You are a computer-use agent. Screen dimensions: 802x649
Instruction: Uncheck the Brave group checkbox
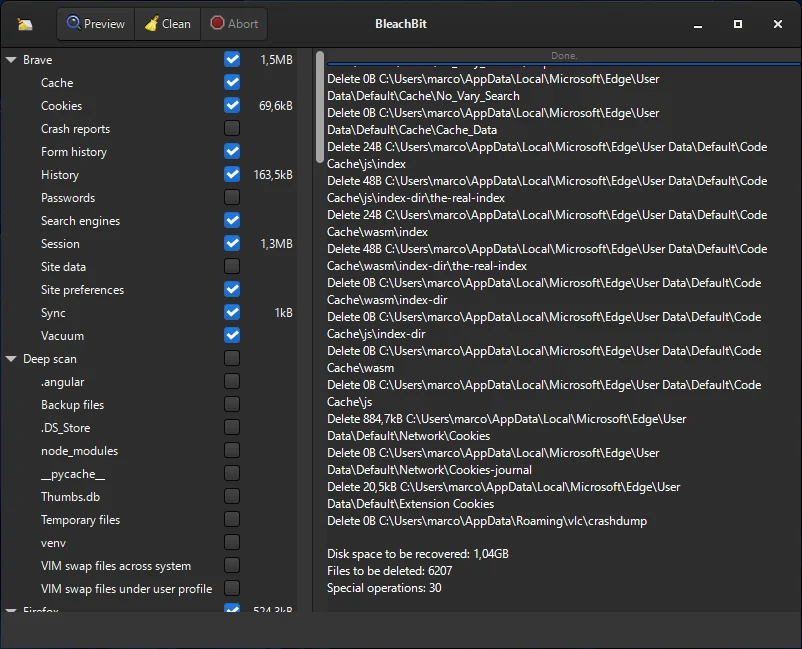point(232,59)
